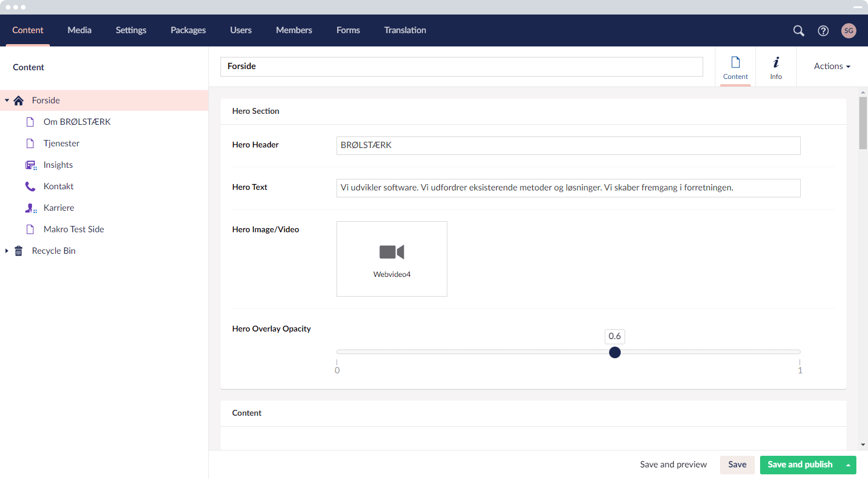Screen dimensions: 868x479
Task: Collapse the Forside tree node
Action: [x=7, y=100]
